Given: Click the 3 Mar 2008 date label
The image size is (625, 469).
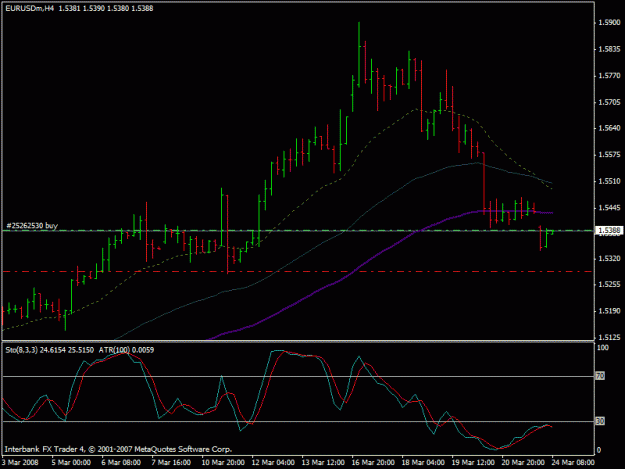Looking at the screenshot, I should [x=20, y=462].
